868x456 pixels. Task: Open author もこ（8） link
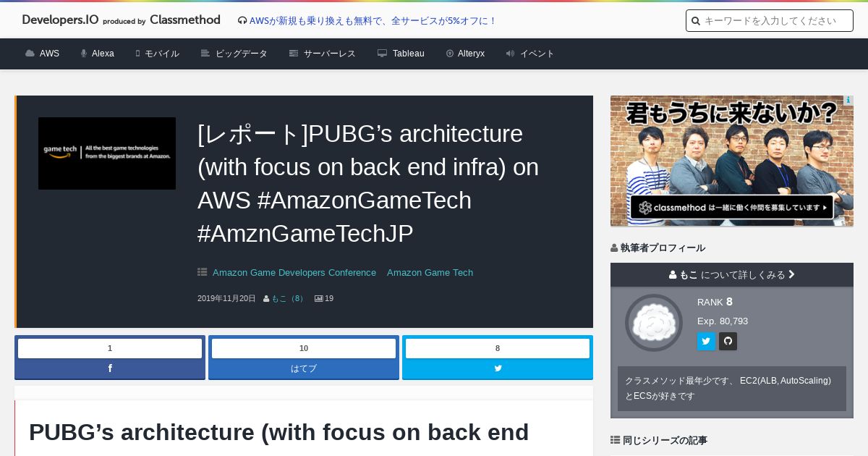pyautogui.click(x=288, y=298)
